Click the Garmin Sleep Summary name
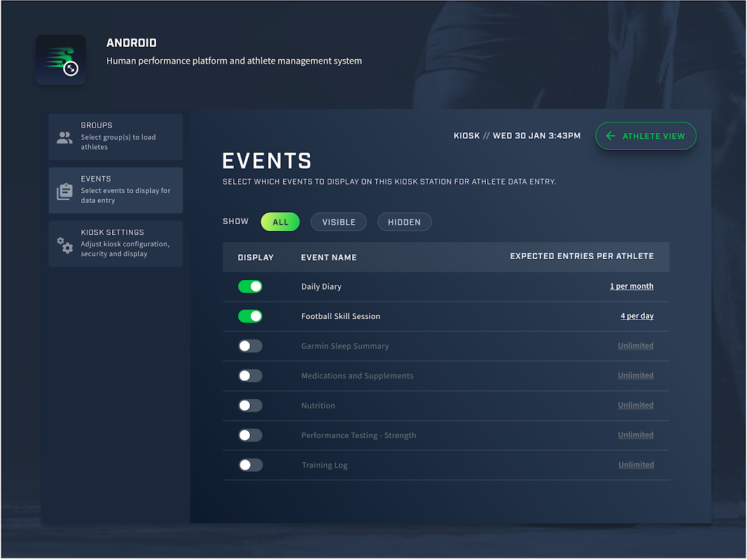Viewport: 747px width, 560px height. (345, 346)
